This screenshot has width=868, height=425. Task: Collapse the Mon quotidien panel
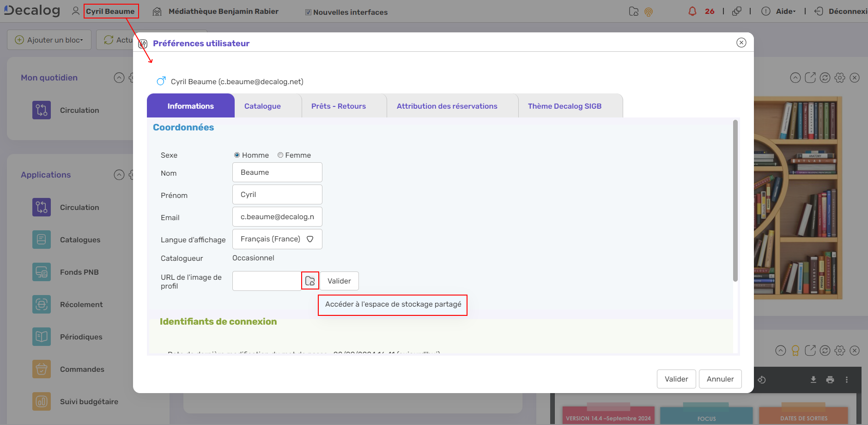(119, 78)
